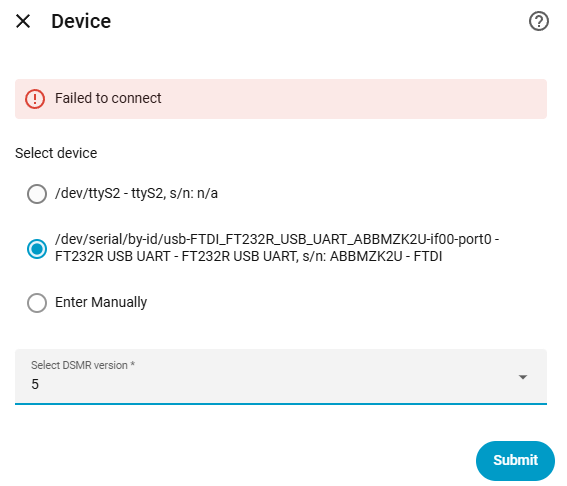Viewport: 567px width, 486px height.
Task: Click the DSMR version value 5
Action: point(35,384)
